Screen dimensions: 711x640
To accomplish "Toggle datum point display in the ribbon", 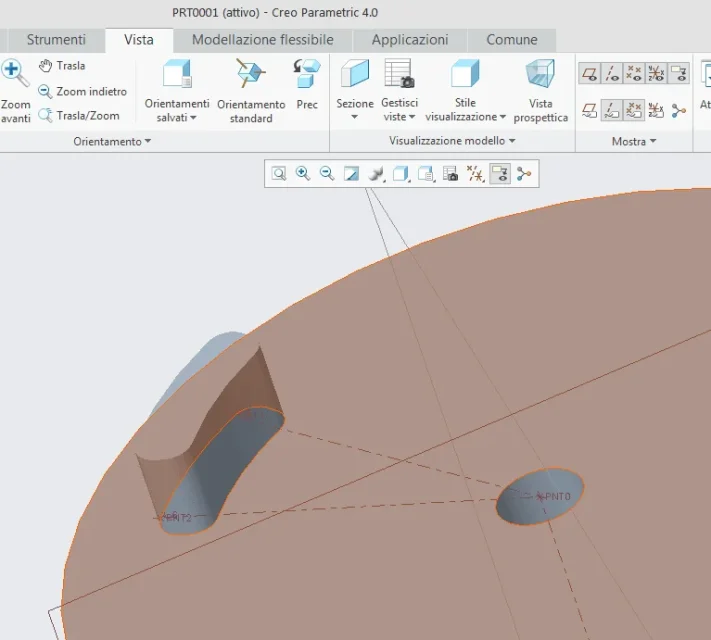I will (634, 73).
